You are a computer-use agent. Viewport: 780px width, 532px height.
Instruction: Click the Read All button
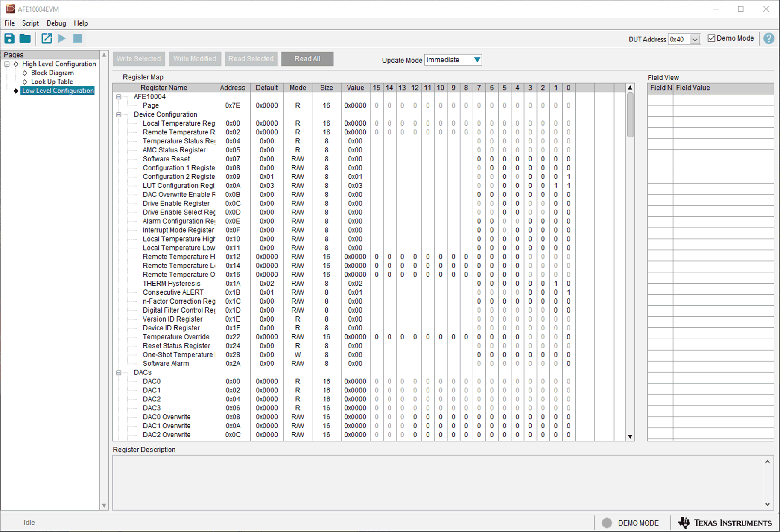[x=307, y=58]
